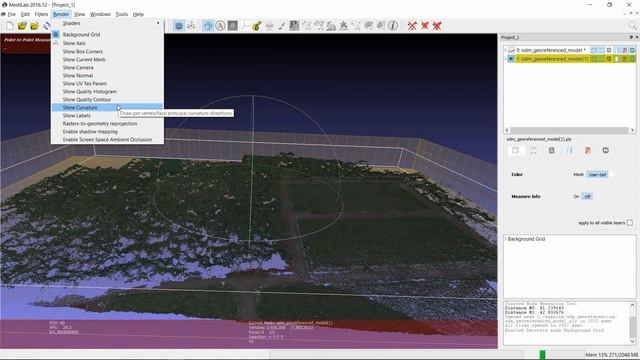Turn Measure Info On
The image size is (640, 360).
tap(576, 196)
